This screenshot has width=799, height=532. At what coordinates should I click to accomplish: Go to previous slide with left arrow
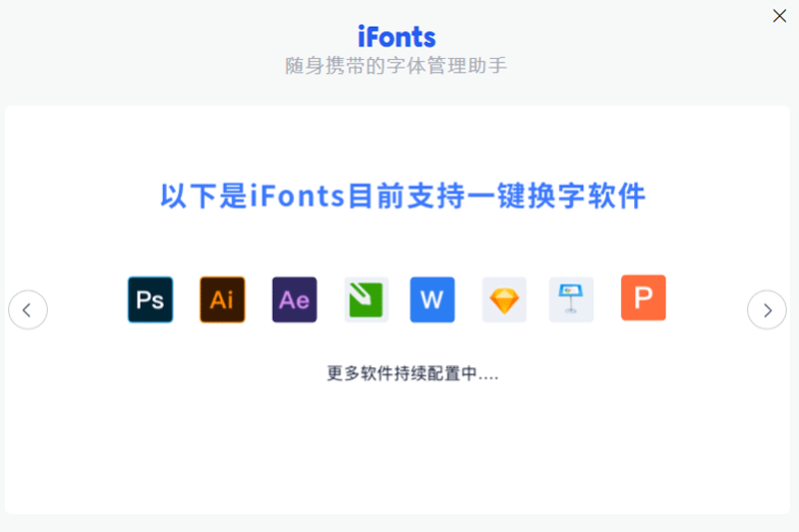pyautogui.click(x=28, y=309)
